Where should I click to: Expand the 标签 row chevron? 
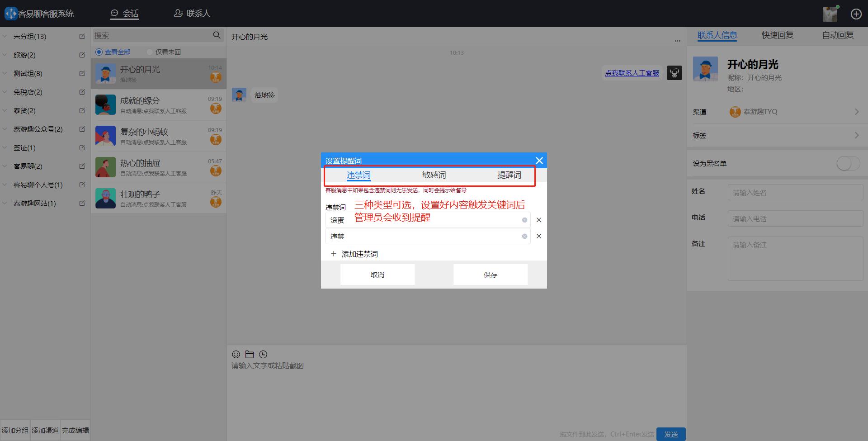[x=857, y=135]
